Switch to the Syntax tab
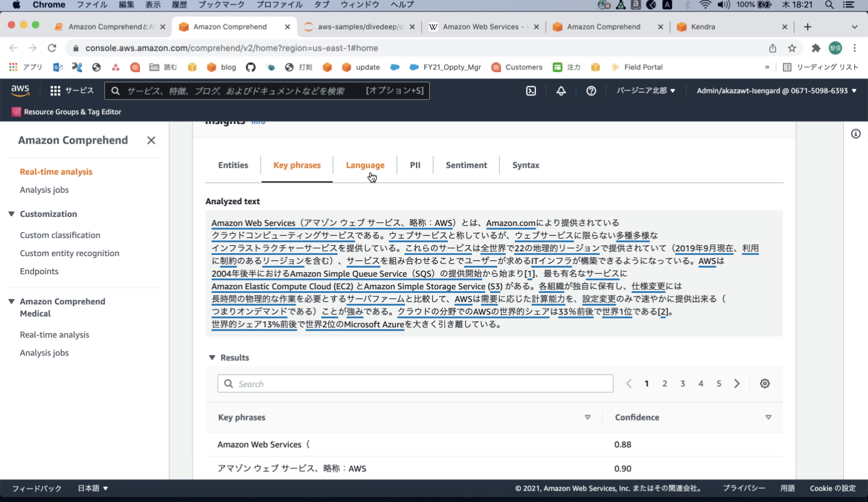This screenshot has height=502, width=868. pos(526,165)
